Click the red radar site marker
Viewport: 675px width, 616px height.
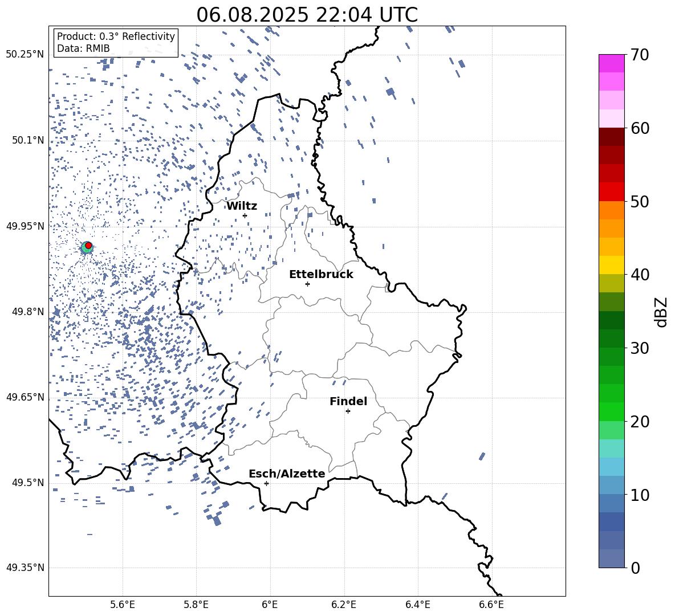click(88, 246)
